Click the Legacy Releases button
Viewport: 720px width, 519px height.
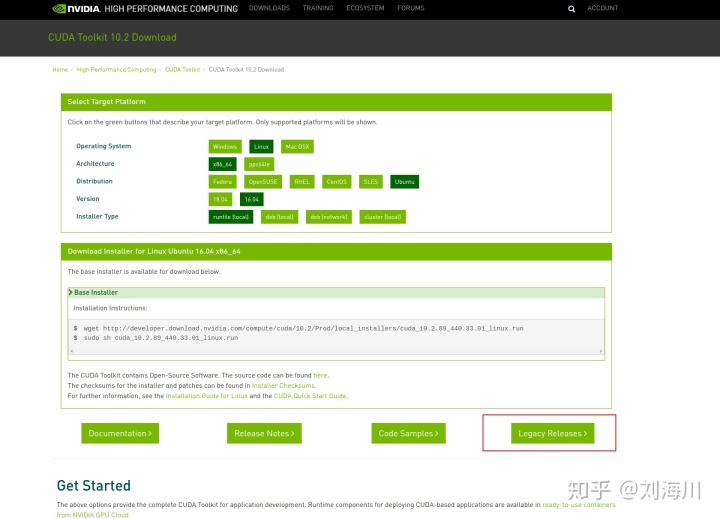[552, 433]
